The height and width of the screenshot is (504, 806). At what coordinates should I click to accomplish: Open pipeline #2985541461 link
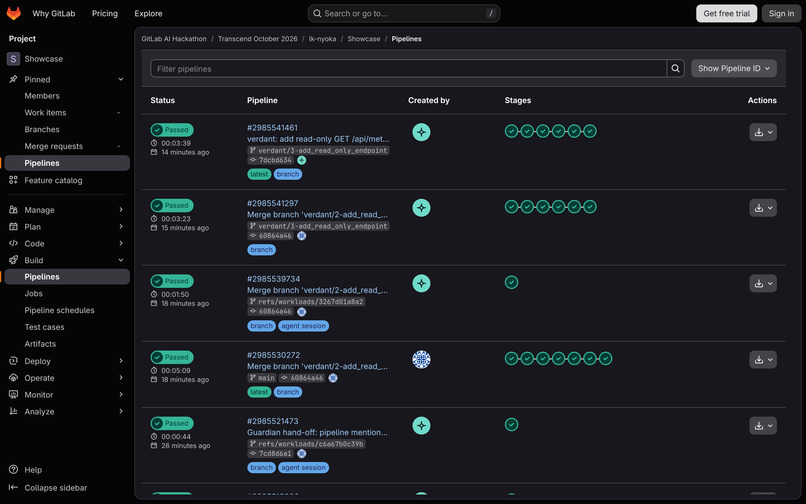click(272, 128)
